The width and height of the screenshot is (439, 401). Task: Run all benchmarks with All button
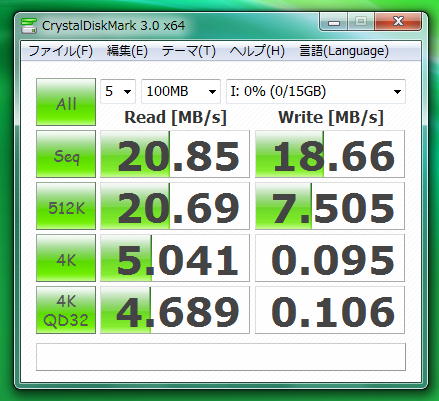66,102
